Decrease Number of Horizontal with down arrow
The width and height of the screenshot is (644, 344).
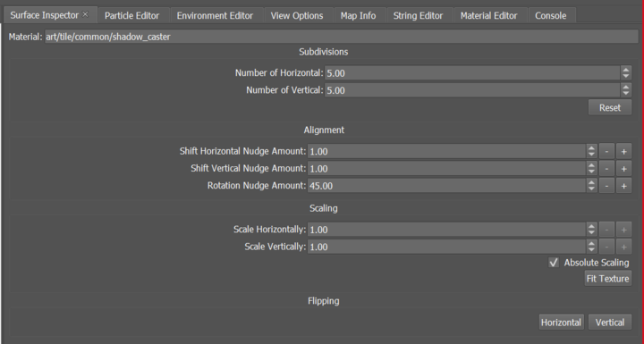coord(625,76)
